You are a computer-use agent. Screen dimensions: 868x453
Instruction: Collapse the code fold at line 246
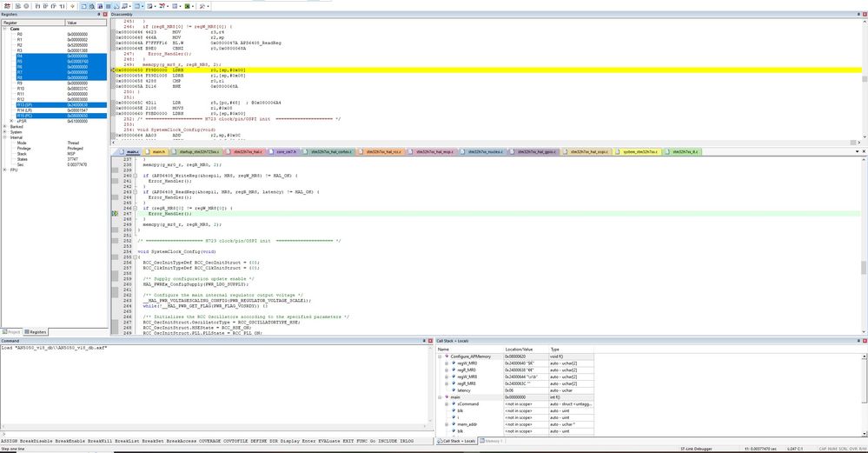pyautogui.click(x=136, y=208)
